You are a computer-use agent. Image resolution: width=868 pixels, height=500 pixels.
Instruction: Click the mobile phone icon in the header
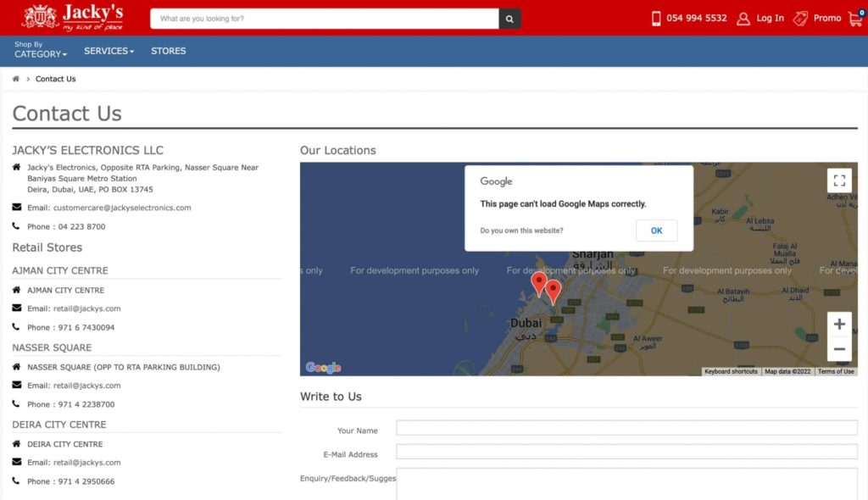click(656, 19)
